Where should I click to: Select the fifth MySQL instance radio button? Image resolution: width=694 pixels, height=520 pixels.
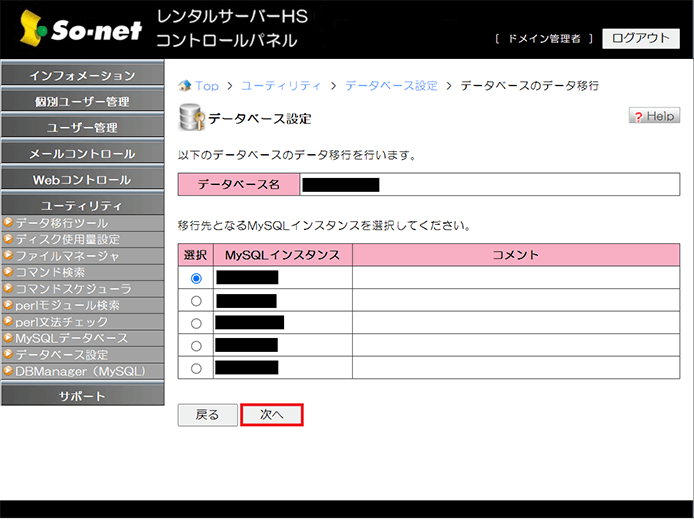(195, 368)
